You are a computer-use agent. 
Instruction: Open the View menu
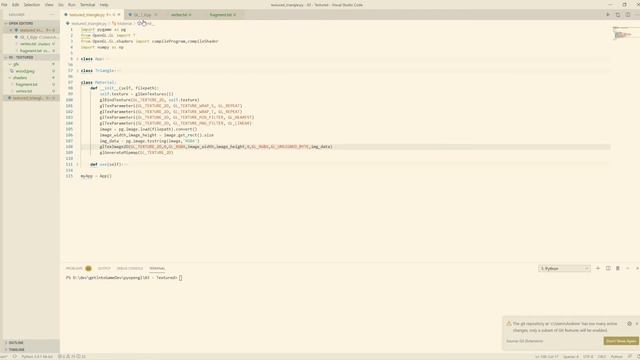[x=49, y=5]
